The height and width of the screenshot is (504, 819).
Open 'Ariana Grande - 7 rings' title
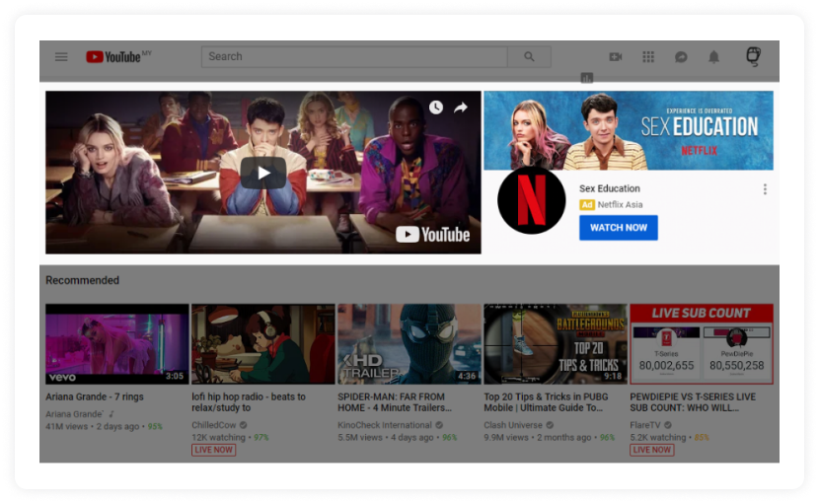coord(95,396)
